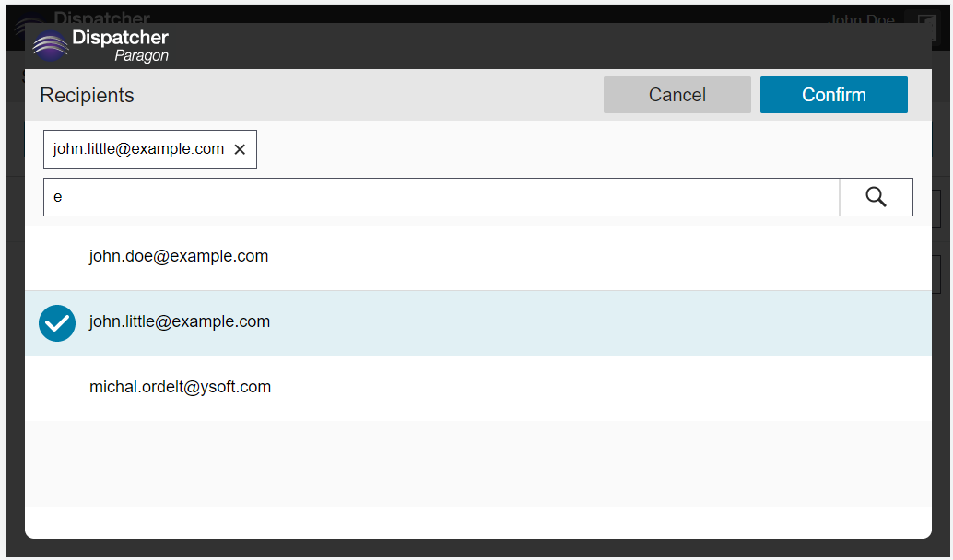Tick the empty checkbox area beside michal.ordelt
Viewport: 953px width, 560px height.
pyautogui.click(x=57, y=389)
